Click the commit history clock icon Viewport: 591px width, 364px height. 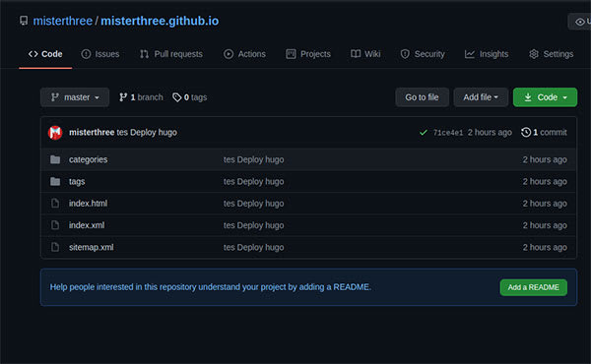coord(526,132)
